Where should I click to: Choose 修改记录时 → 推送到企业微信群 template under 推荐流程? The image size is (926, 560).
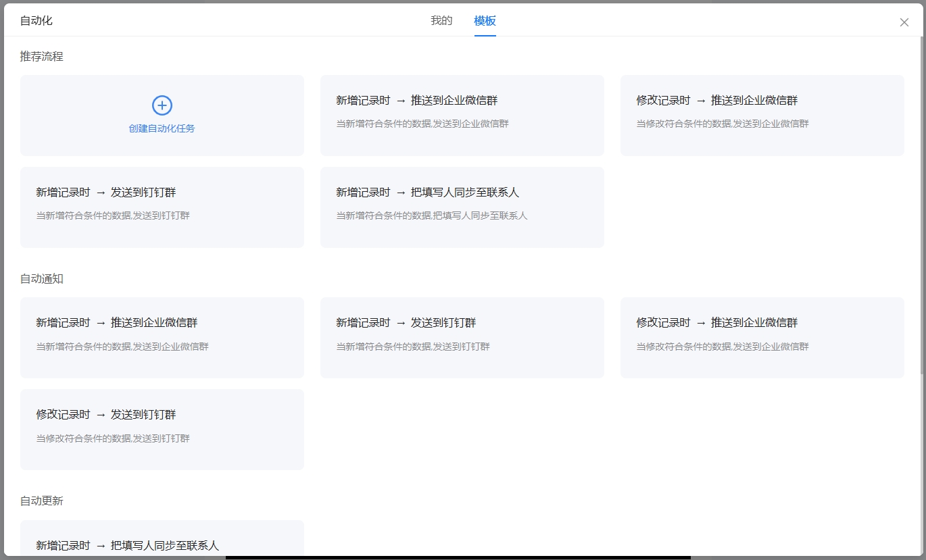(x=762, y=116)
